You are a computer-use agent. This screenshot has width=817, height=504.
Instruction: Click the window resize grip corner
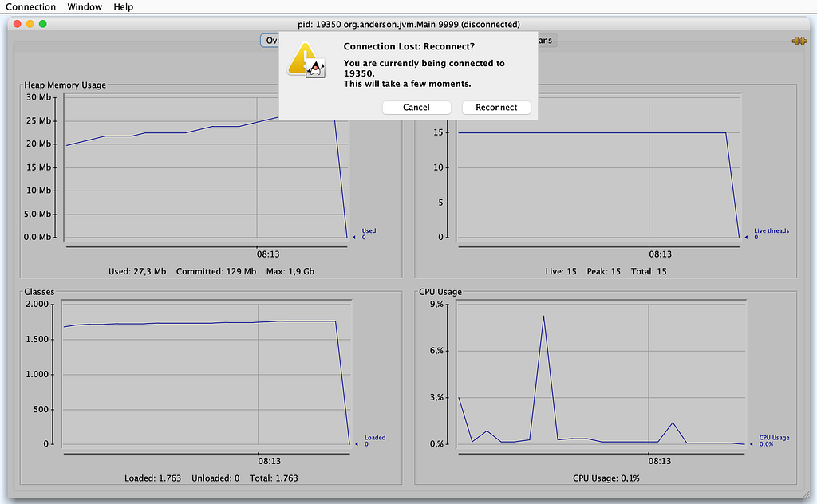[x=806, y=494]
